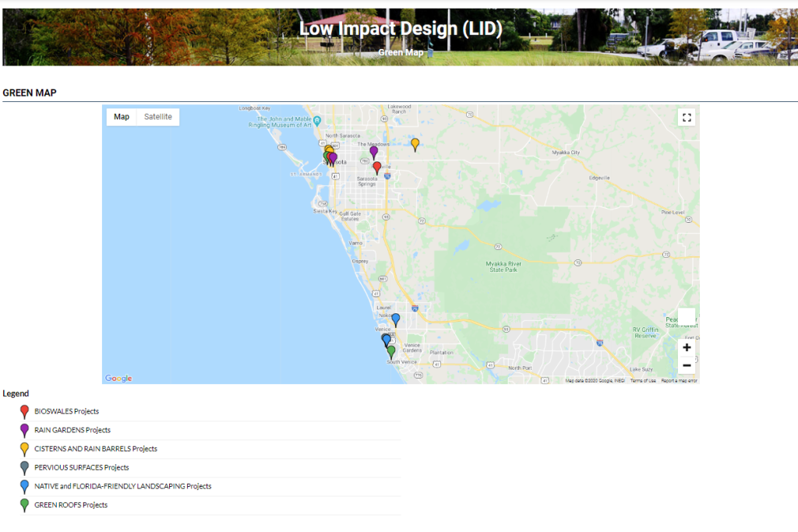Click the purple RAIN GARDENS legend pin
Screen dimensions: 798x532
(24, 429)
